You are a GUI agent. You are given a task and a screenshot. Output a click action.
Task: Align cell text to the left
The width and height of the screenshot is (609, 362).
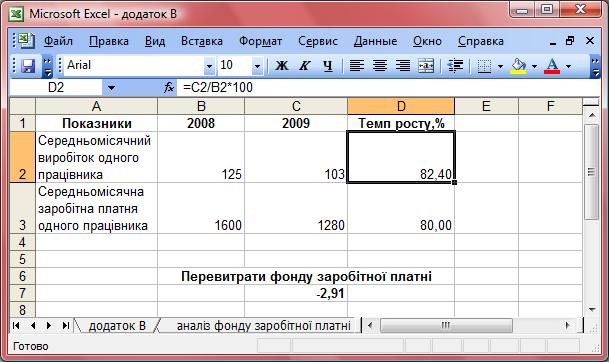click(x=357, y=66)
